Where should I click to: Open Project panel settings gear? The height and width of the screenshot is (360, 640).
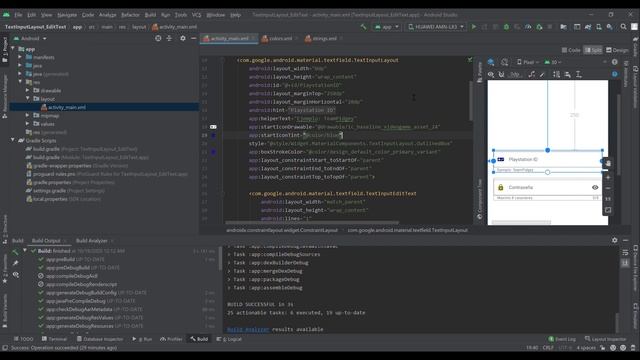point(183,38)
